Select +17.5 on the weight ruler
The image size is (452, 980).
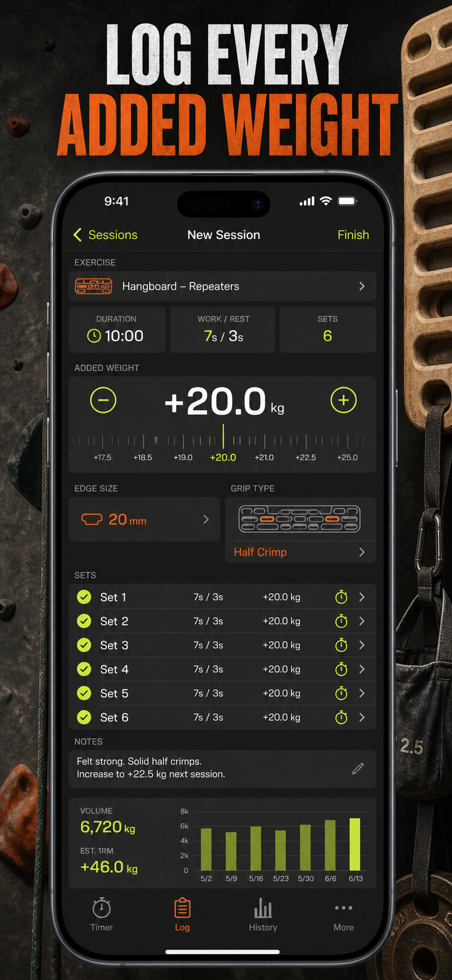(x=102, y=457)
